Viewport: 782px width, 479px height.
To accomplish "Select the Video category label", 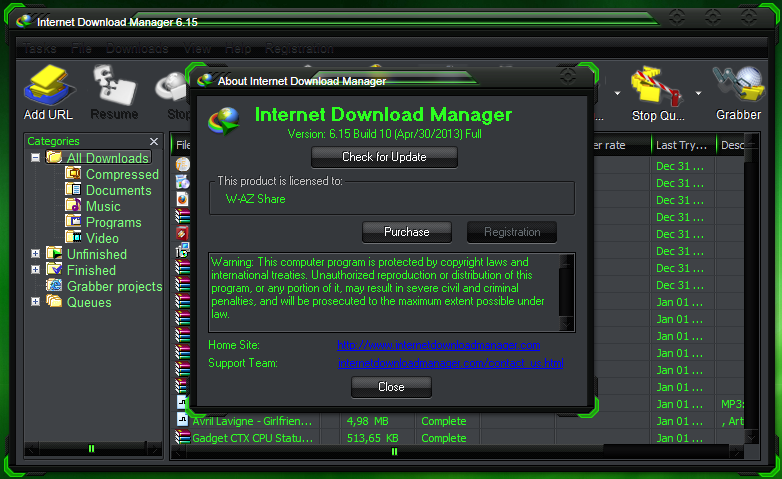I will tap(102, 238).
